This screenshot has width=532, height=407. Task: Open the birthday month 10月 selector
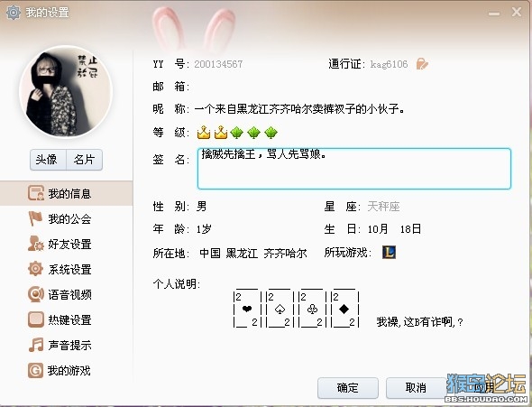click(x=378, y=229)
